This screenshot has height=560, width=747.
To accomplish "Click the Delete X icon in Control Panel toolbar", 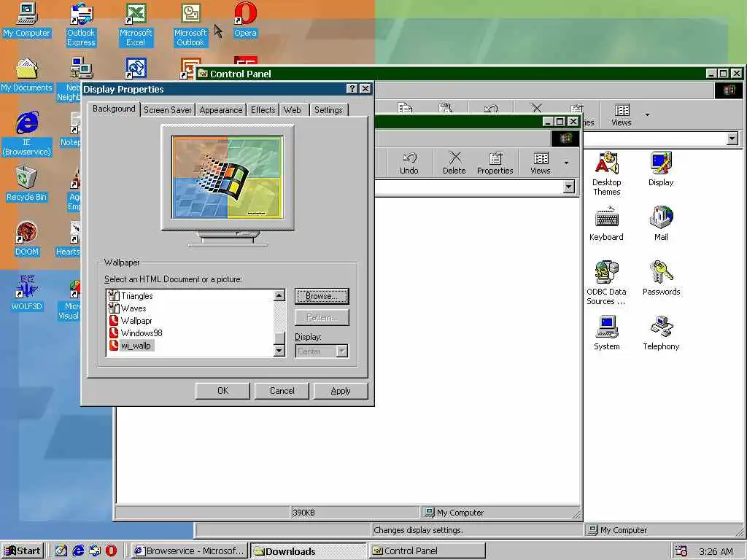I will pyautogui.click(x=536, y=109).
